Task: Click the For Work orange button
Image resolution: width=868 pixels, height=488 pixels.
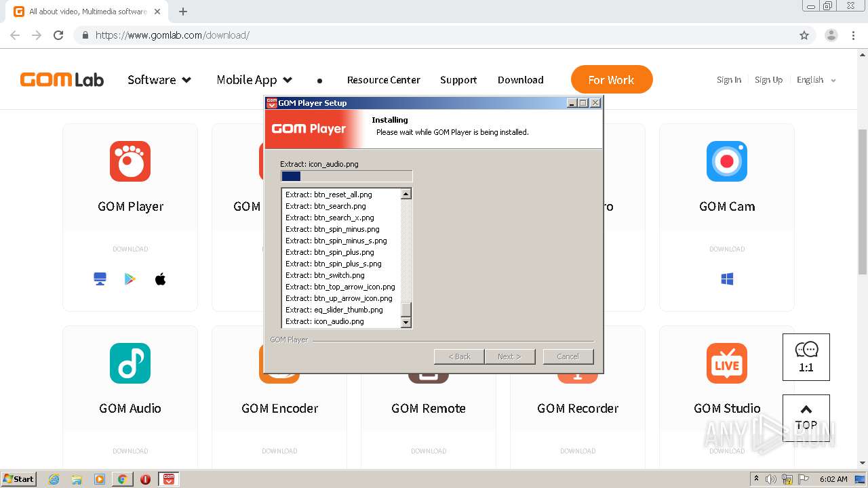Action: coord(612,79)
